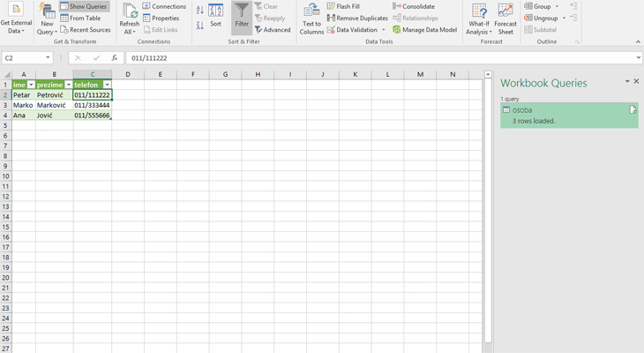Run Flash Fill
The image size is (644, 353).
tap(343, 6)
